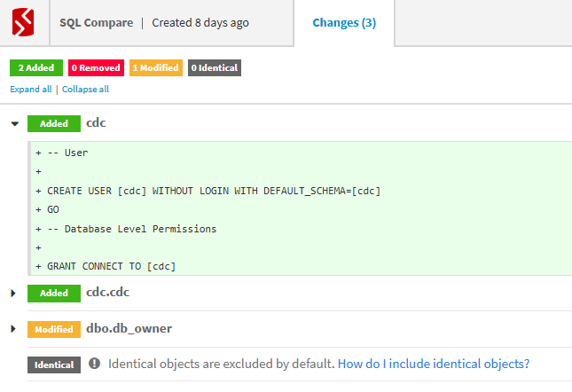Toggle the 0 Removed filter badge
572x392 pixels.
pyautogui.click(x=96, y=67)
